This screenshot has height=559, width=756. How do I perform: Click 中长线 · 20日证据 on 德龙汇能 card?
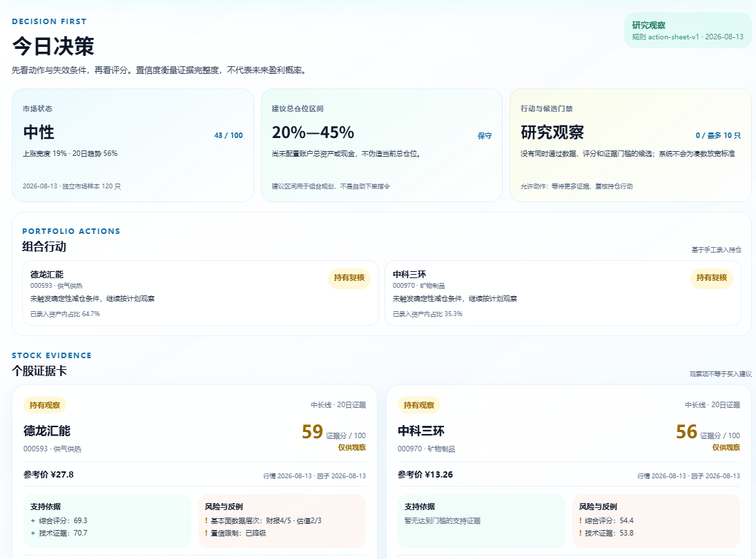pyautogui.click(x=338, y=405)
